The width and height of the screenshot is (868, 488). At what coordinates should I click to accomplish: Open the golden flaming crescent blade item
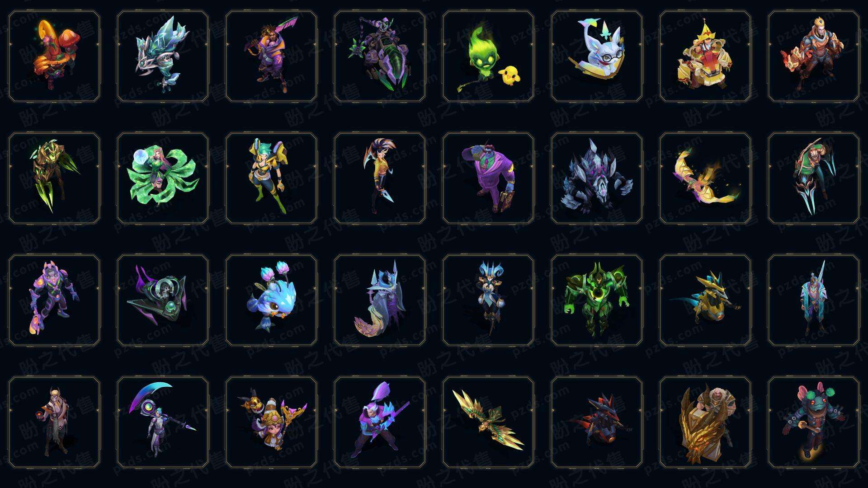(705, 178)
